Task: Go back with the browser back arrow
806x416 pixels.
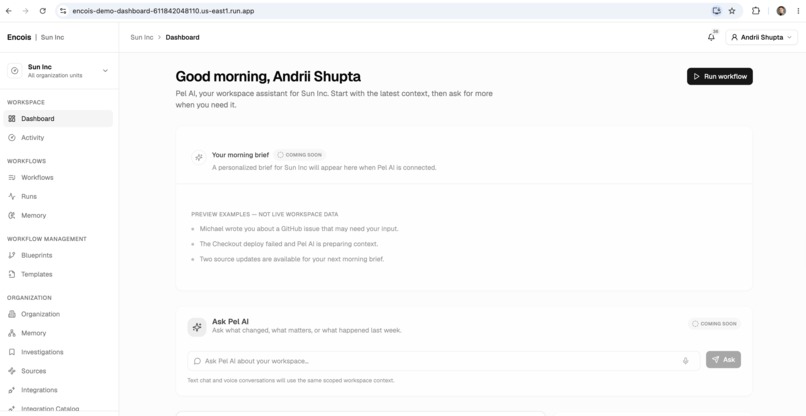Action: [x=9, y=11]
